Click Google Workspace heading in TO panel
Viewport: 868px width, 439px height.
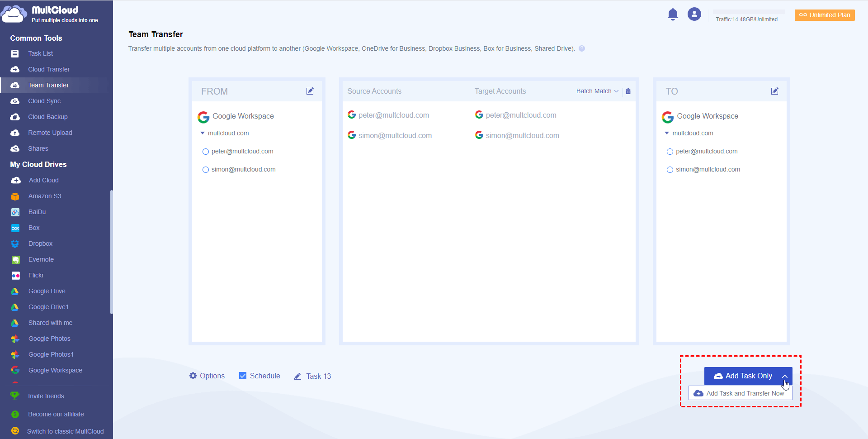point(708,116)
